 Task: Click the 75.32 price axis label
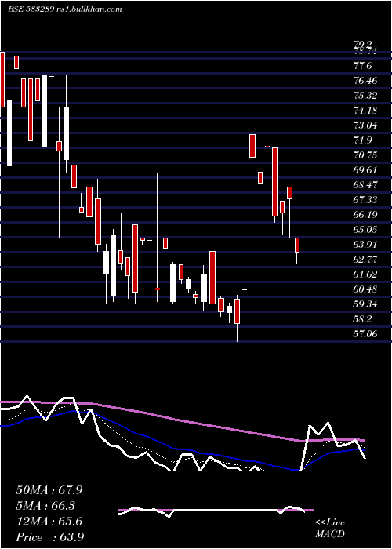(x=365, y=95)
